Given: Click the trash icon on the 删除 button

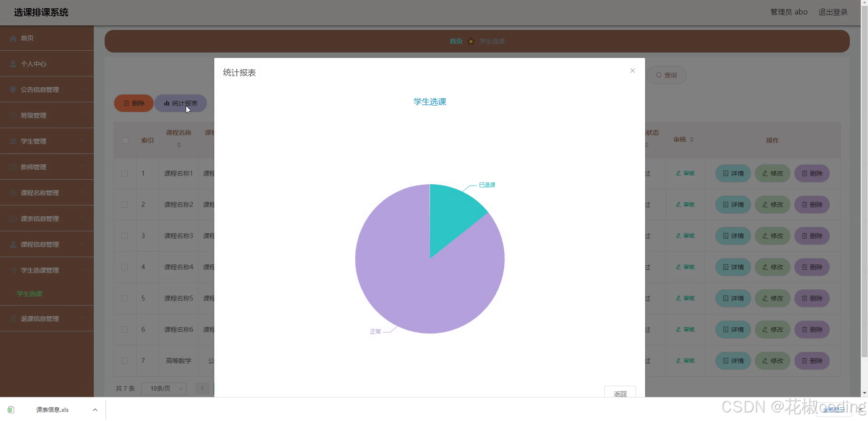Looking at the screenshot, I should 125,103.
